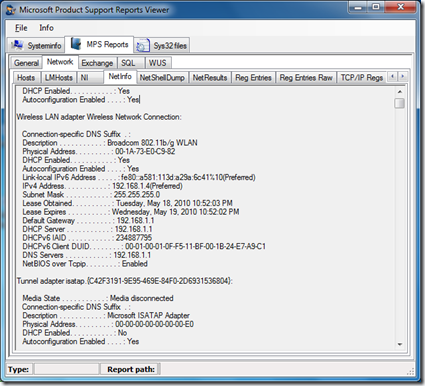
Task: Click the Default Gateway line
Action: [89, 221]
